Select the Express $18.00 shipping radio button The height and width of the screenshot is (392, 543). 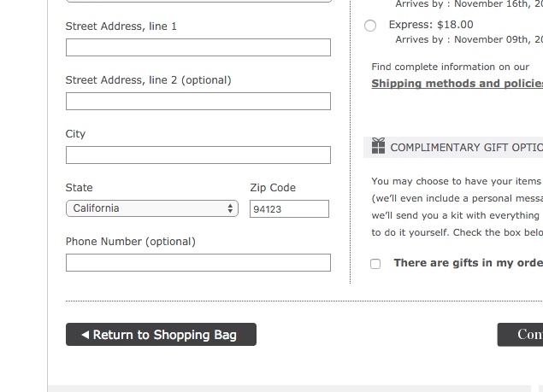[x=370, y=26]
